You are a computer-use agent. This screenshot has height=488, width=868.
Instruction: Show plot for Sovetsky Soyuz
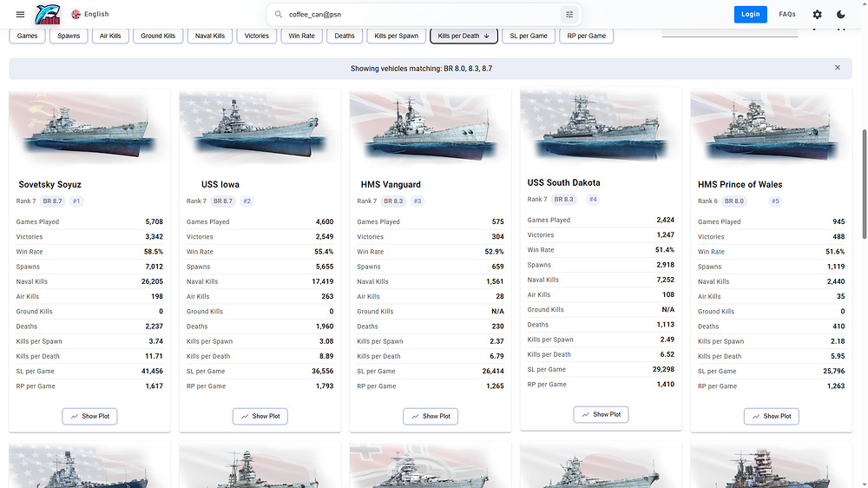[x=89, y=416]
